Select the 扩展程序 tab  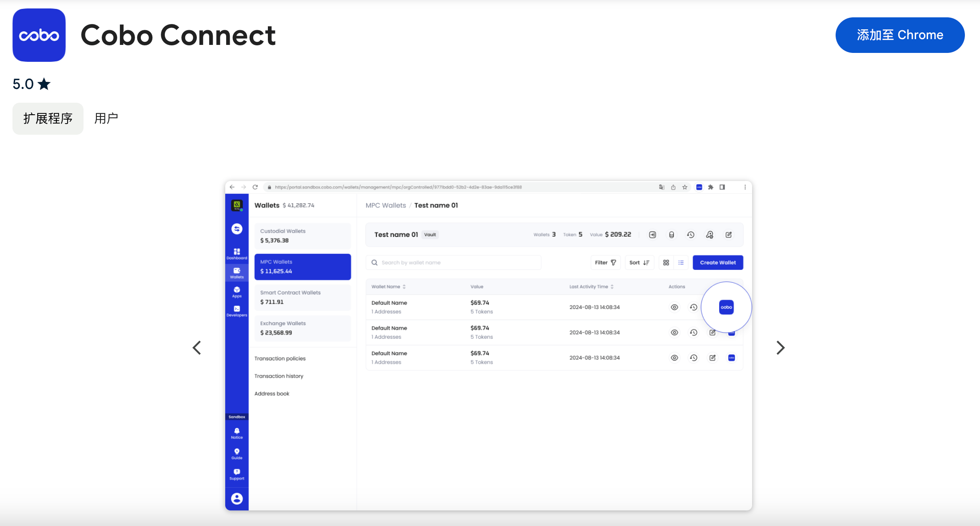click(x=48, y=118)
